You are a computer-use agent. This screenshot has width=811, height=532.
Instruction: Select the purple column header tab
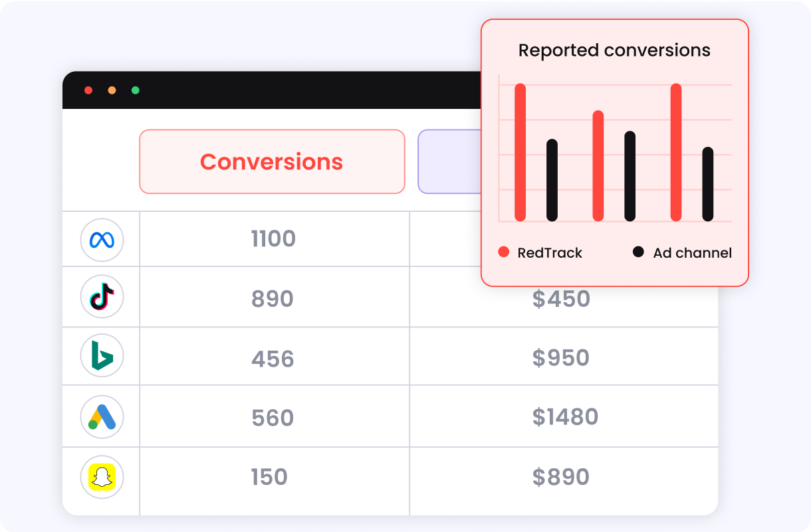(449, 161)
